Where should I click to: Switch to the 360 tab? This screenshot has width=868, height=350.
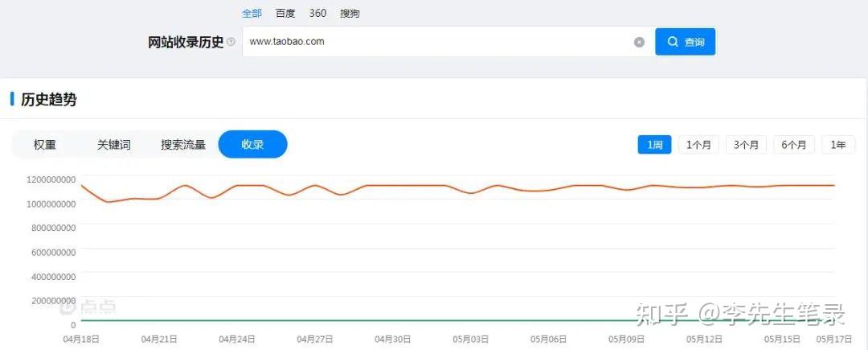pos(317,13)
